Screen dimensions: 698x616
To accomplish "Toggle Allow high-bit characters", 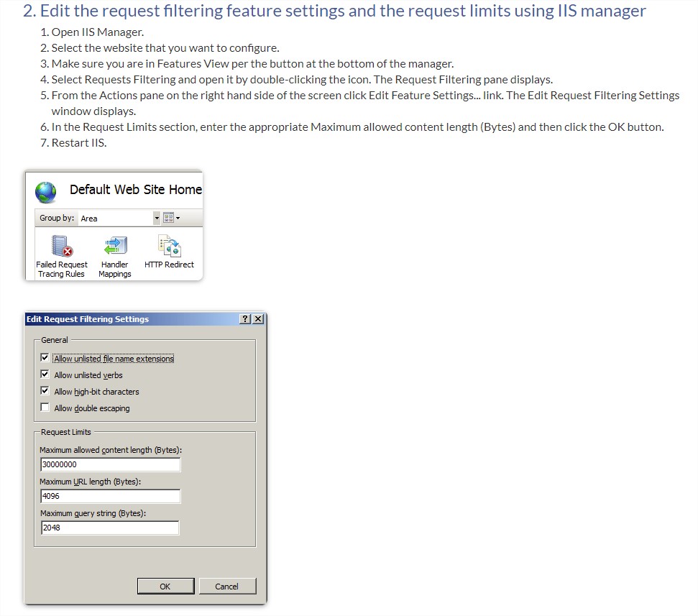I will pyautogui.click(x=45, y=390).
